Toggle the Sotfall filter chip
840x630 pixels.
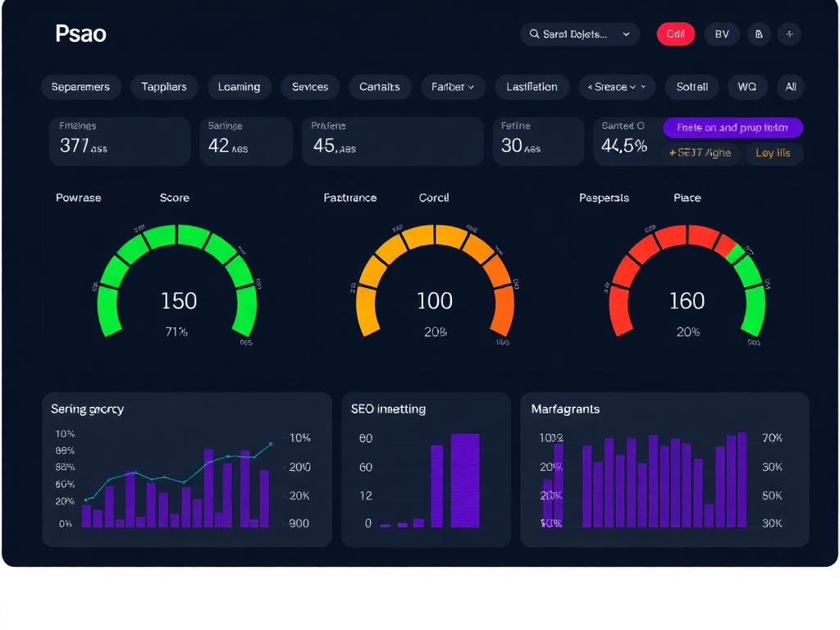click(692, 87)
